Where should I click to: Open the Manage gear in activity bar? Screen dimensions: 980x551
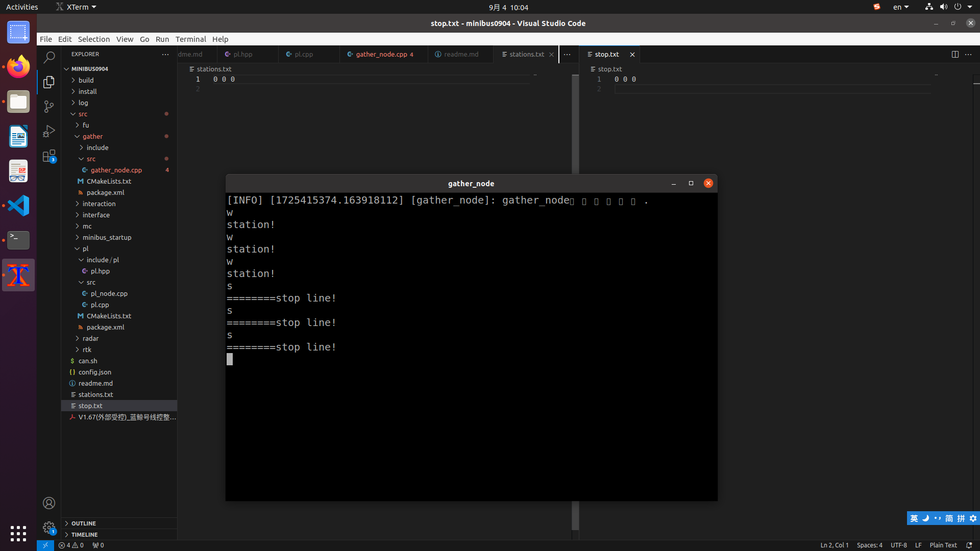49,528
